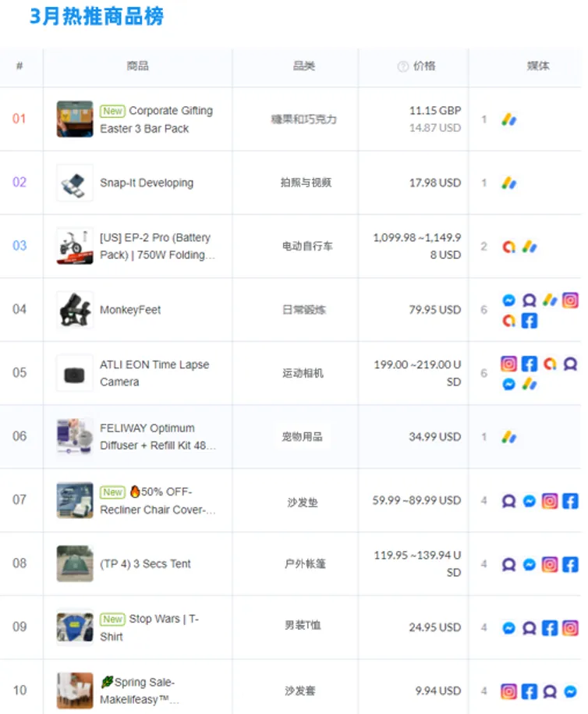Open the EP-2 Pro Battery Pack product
The width and height of the screenshot is (588, 714).
(157, 247)
